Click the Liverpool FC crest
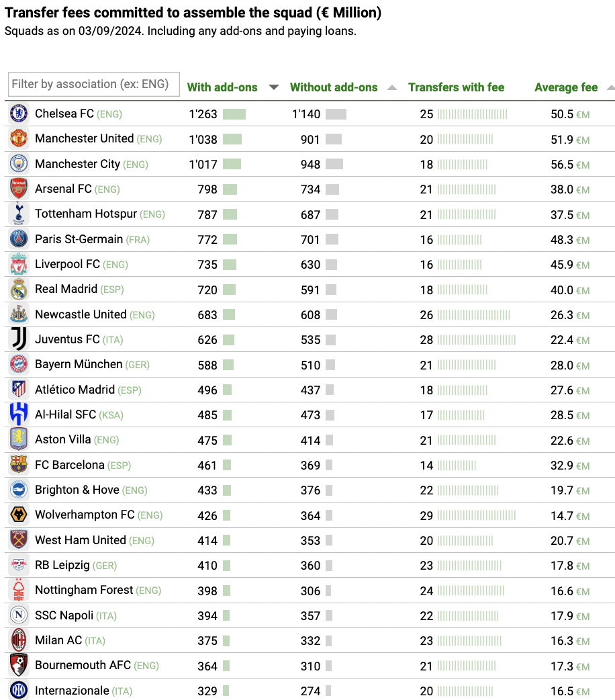The height and width of the screenshot is (700, 615). 19,264
